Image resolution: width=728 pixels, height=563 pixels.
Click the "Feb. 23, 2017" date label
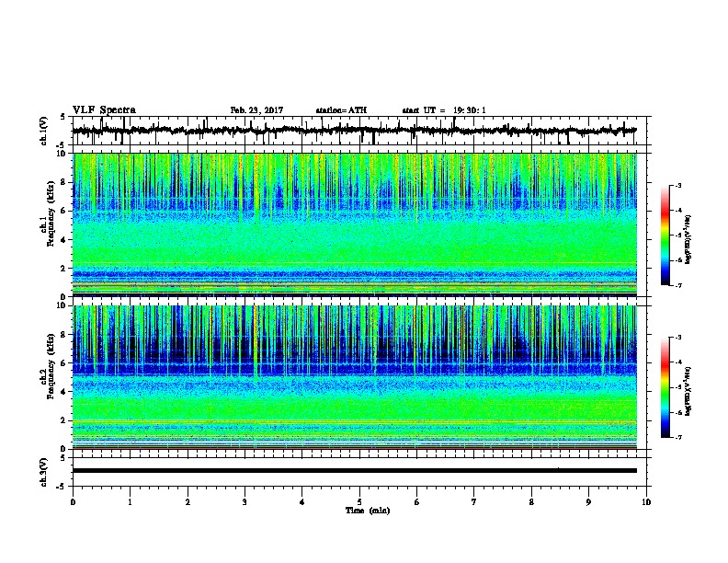[256, 110]
